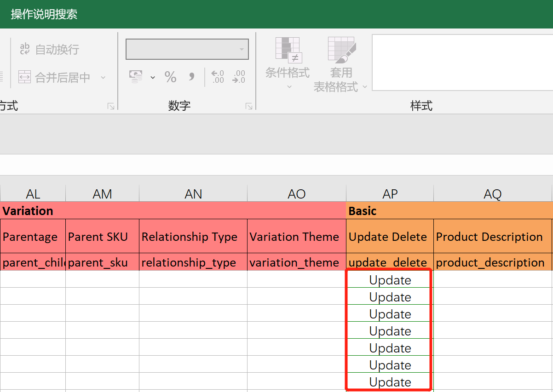
Task: Increase decimal places
Action: 218,77
